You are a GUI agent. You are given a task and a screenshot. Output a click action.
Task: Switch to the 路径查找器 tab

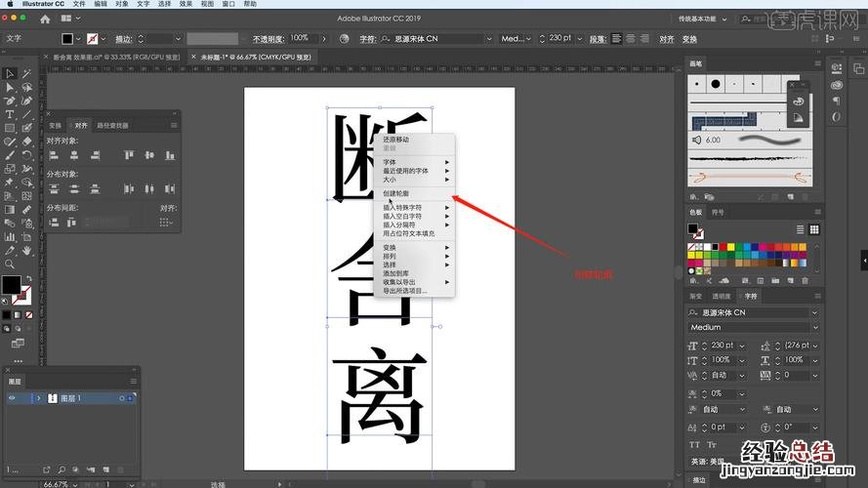(x=112, y=125)
